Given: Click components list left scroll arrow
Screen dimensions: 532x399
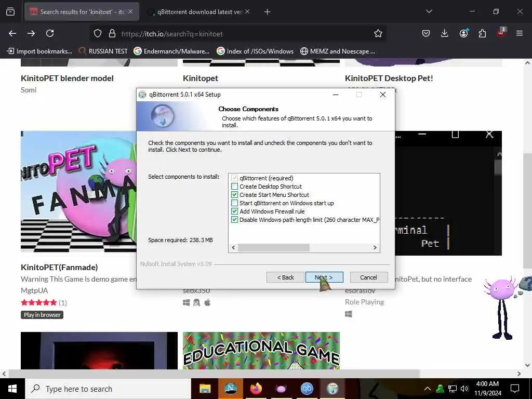Looking at the screenshot, I should click(233, 248).
